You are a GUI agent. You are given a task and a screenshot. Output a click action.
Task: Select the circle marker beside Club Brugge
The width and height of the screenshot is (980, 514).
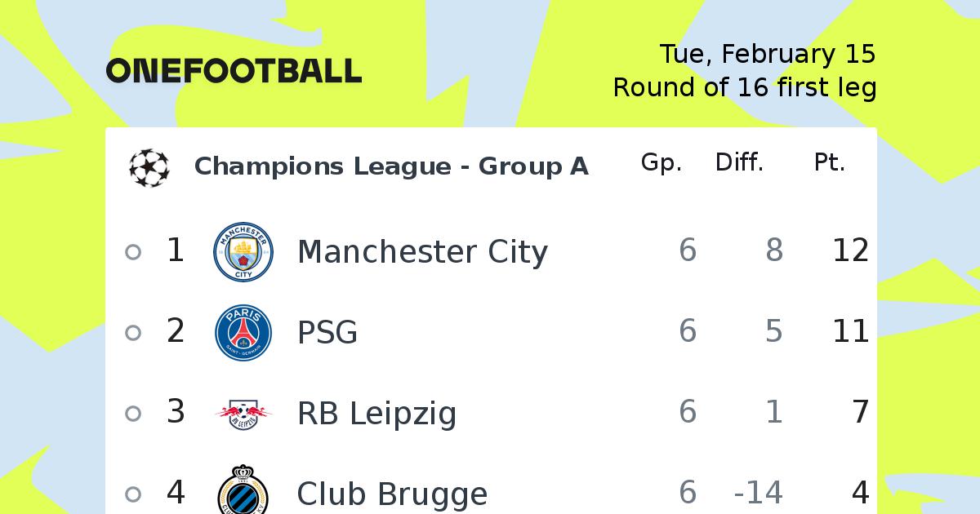coord(133,494)
